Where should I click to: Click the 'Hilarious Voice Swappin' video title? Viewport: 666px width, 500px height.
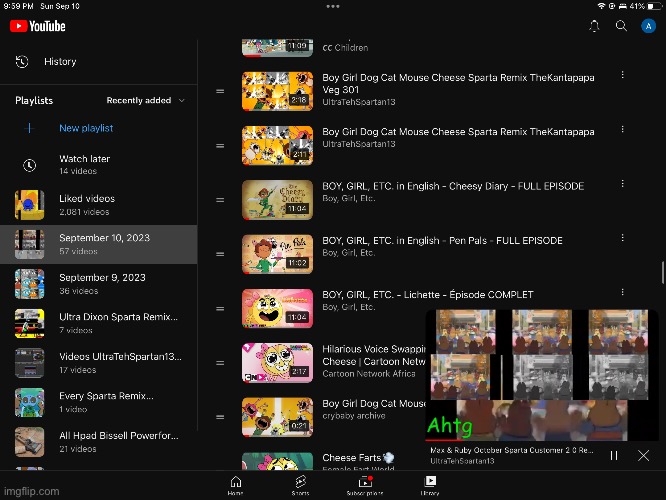pos(374,355)
